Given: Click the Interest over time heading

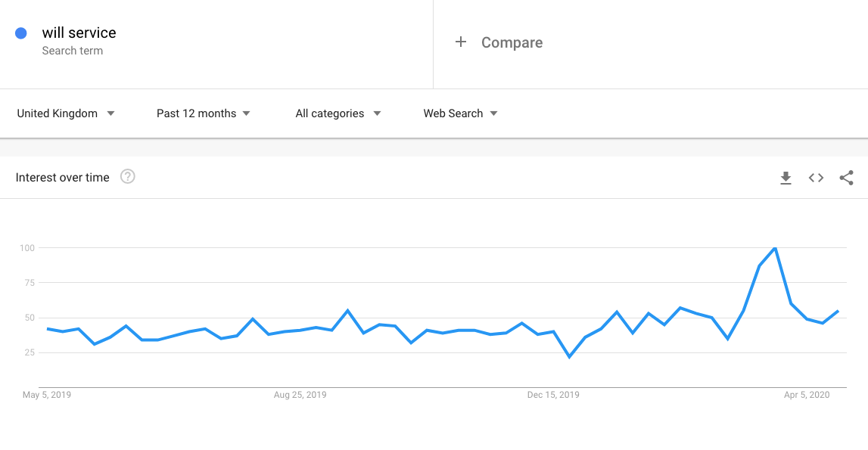Looking at the screenshot, I should coord(63,178).
